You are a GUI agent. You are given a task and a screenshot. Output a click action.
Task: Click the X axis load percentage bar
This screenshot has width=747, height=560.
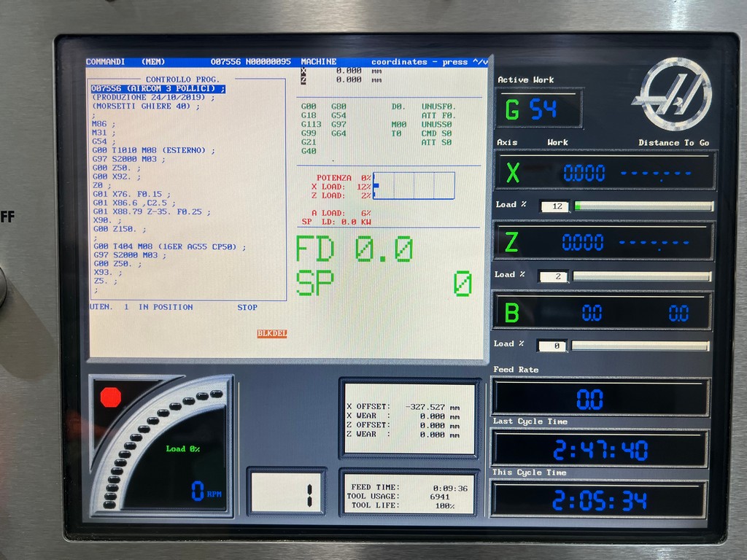[x=644, y=206]
